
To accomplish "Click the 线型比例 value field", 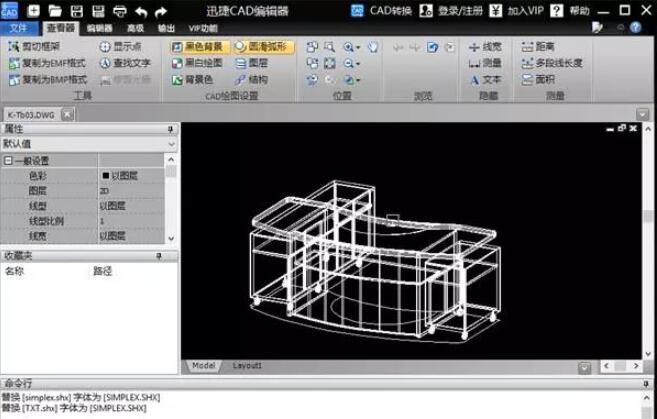I will click(x=131, y=221).
